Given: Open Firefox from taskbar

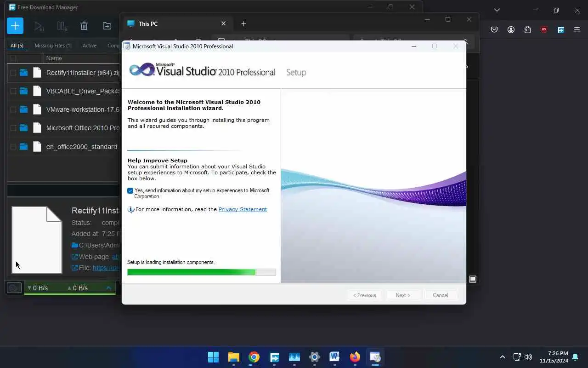Looking at the screenshot, I should click(x=355, y=357).
